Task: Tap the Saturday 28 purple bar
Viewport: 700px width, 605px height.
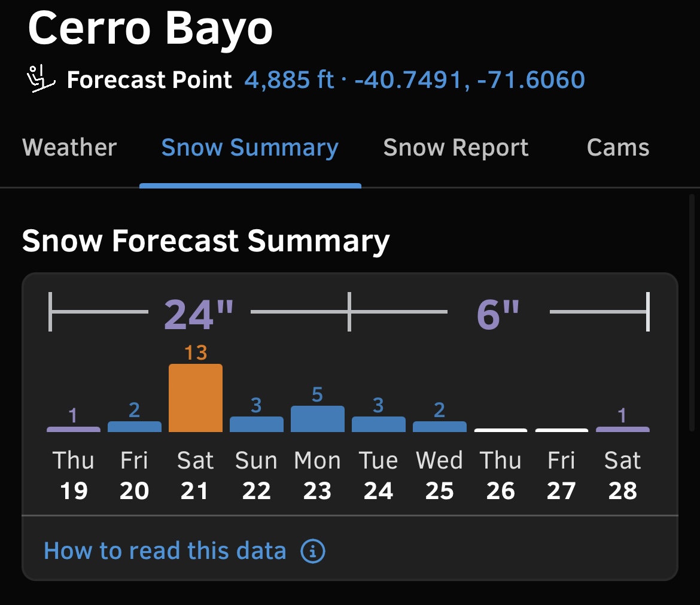Action: tap(623, 429)
